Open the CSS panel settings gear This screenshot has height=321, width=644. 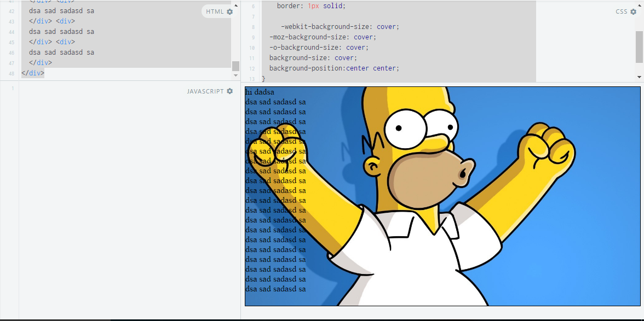(x=633, y=11)
